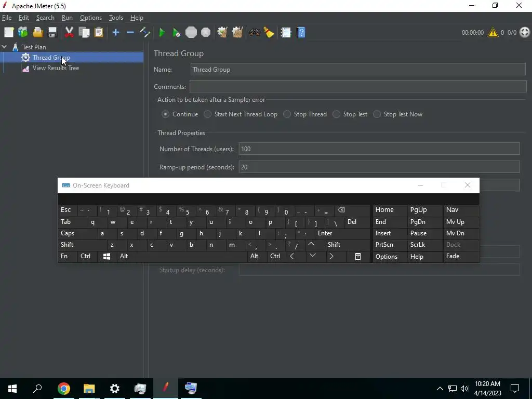The height and width of the screenshot is (399, 532).
Task: Open the Edit menu
Action: pos(24,18)
